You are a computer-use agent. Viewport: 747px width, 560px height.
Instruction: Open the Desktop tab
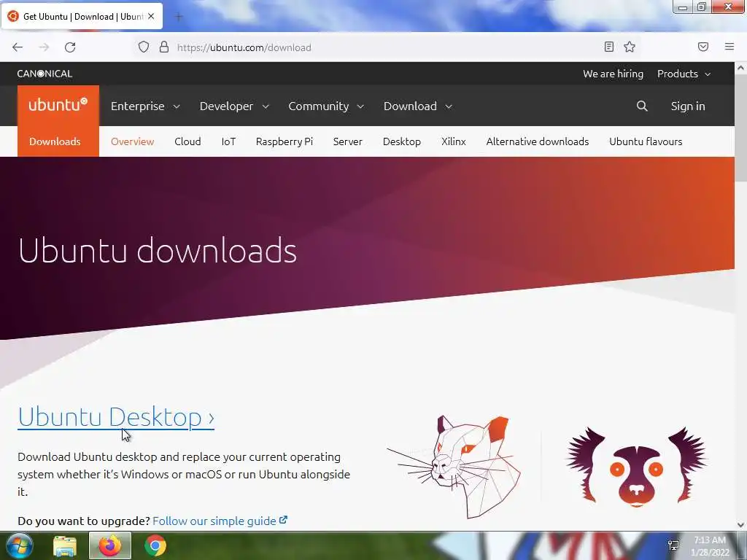point(402,141)
